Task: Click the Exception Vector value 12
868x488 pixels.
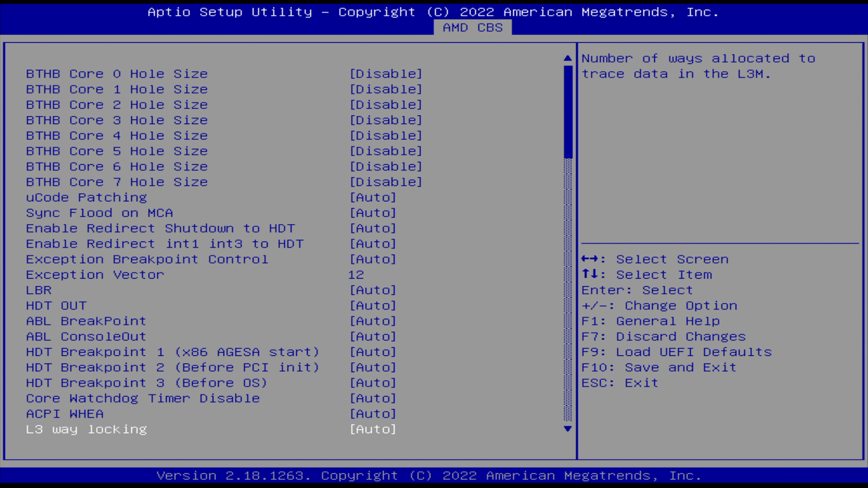Action: [x=356, y=275]
